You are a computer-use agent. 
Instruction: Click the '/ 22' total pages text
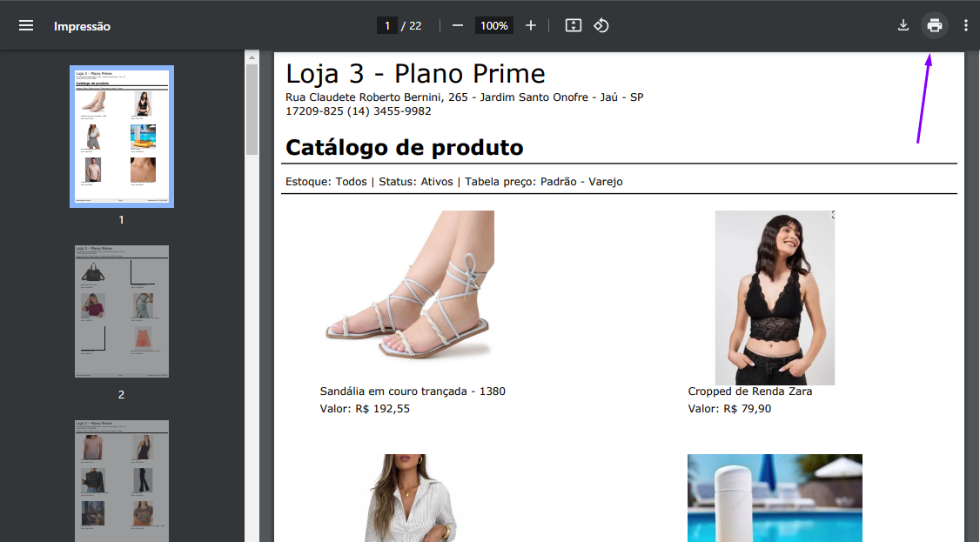(412, 25)
